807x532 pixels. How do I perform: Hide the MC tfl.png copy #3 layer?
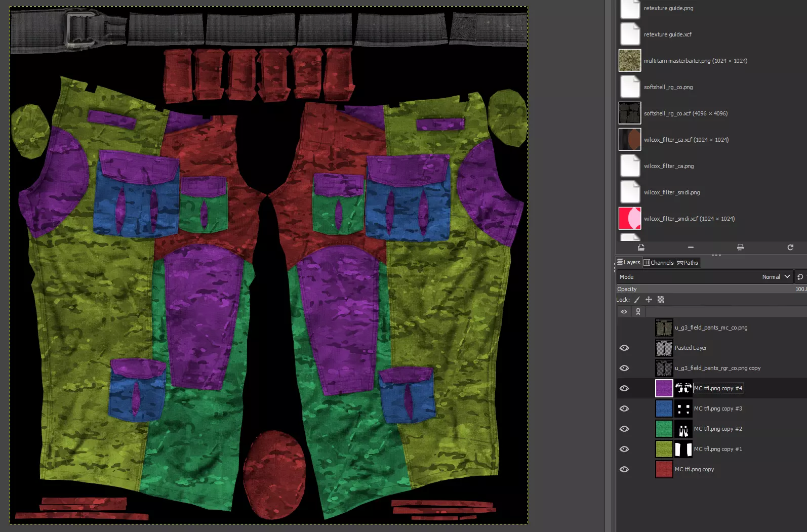[x=624, y=408]
